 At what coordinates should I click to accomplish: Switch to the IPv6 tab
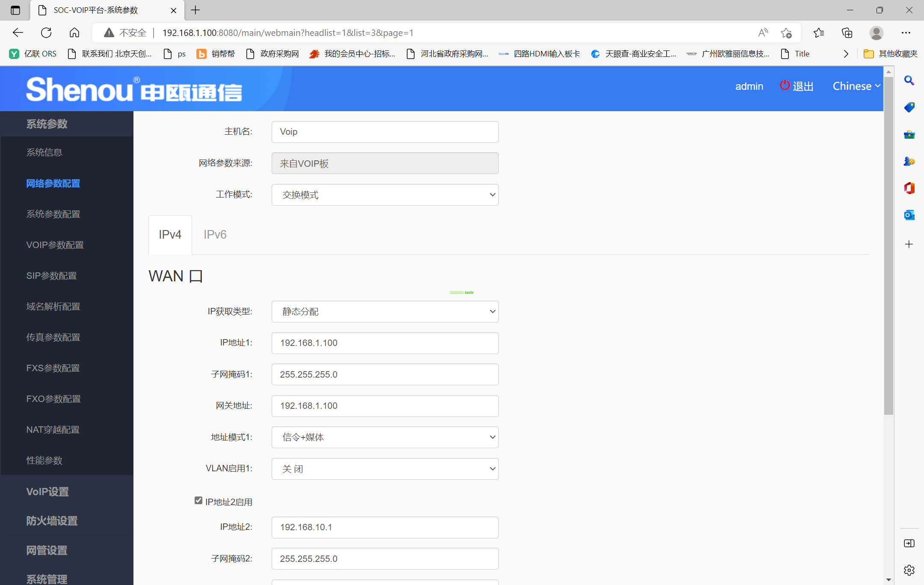point(215,235)
